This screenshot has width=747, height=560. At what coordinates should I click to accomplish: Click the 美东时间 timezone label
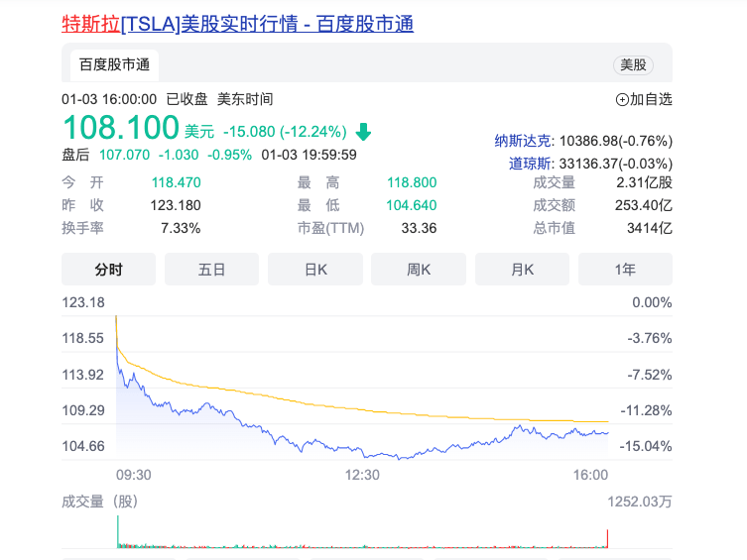245,99
